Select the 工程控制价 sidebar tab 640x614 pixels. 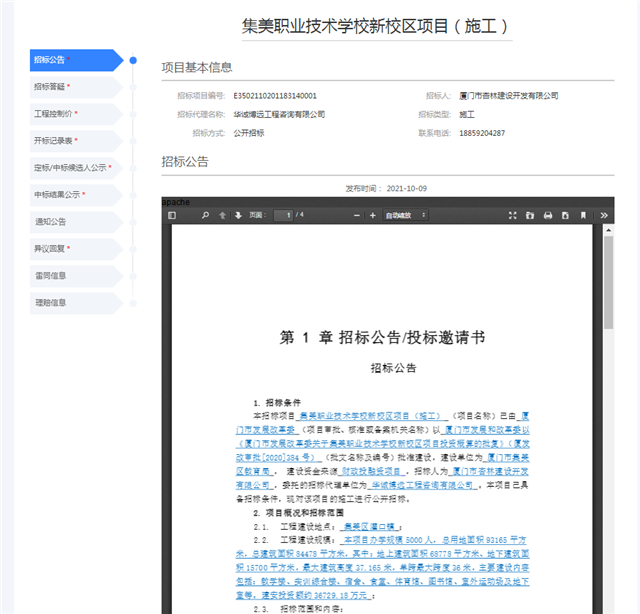click(x=76, y=114)
